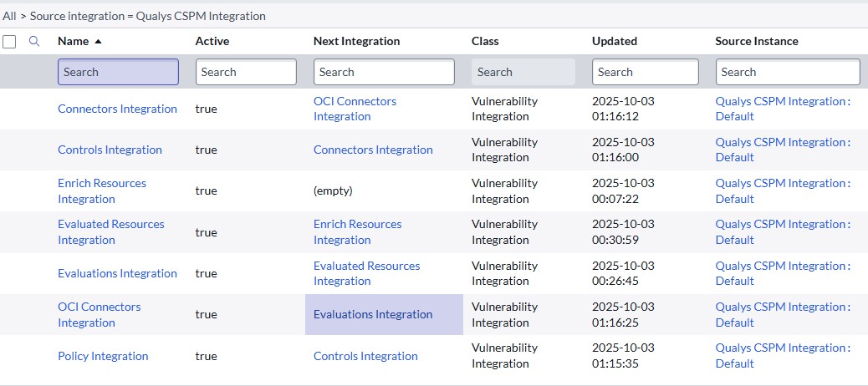Focus the Class column search field
The width and height of the screenshot is (868, 386).
coord(523,72)
